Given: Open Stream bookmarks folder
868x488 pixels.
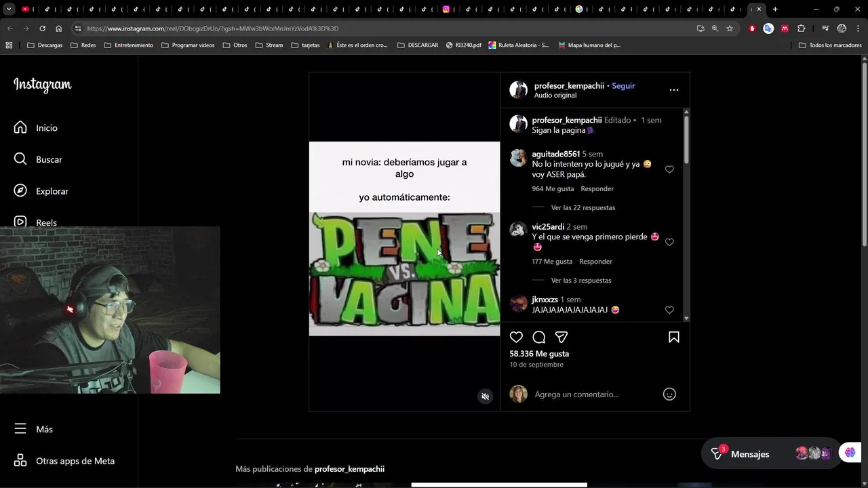Looking at the screenshot, I should pyautogui.click(x=269, y=45).
